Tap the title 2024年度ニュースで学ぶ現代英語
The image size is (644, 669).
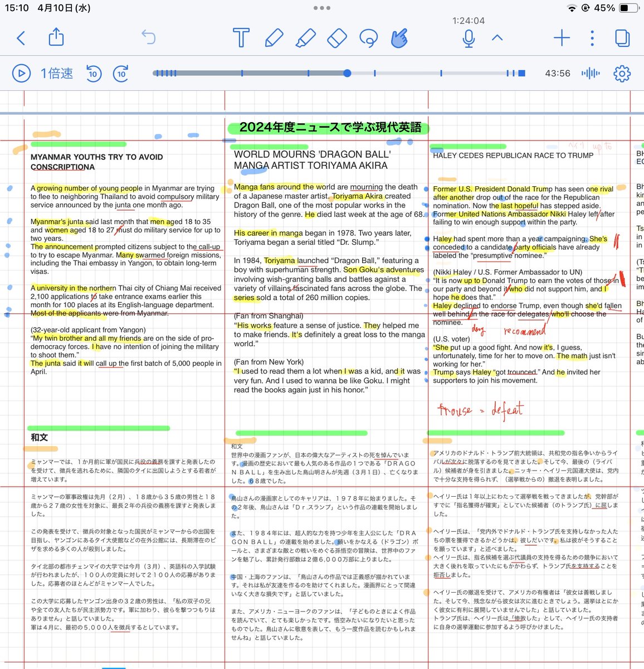pyautogui.click(x=330, y=127)
